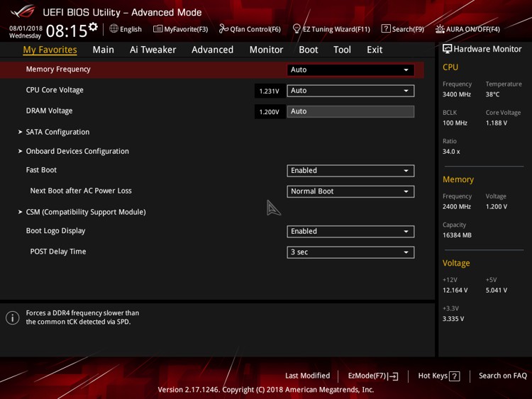Open the Boot Logo Display dropdown
Screen dimensions: 532x399
350,231
